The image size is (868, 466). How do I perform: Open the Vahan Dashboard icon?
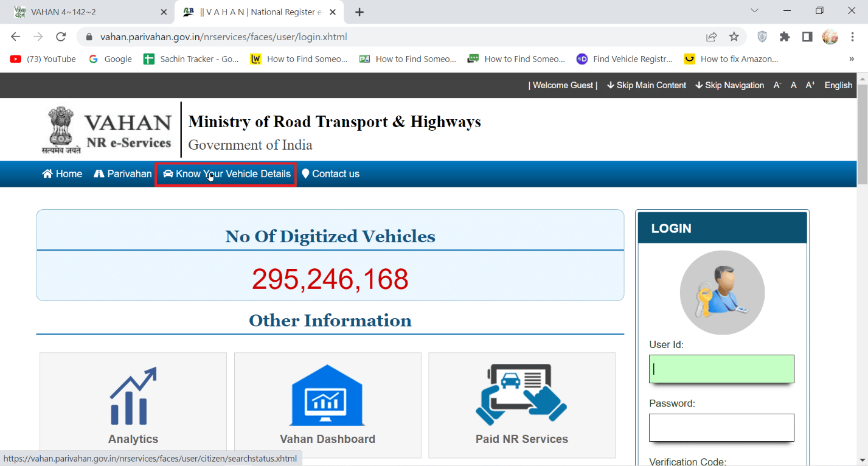[x=327, y=395]
